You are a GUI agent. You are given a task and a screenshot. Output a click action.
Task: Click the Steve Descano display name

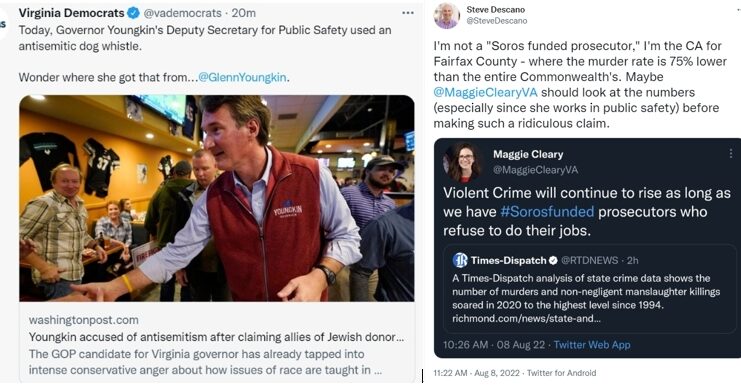point(495,9)
